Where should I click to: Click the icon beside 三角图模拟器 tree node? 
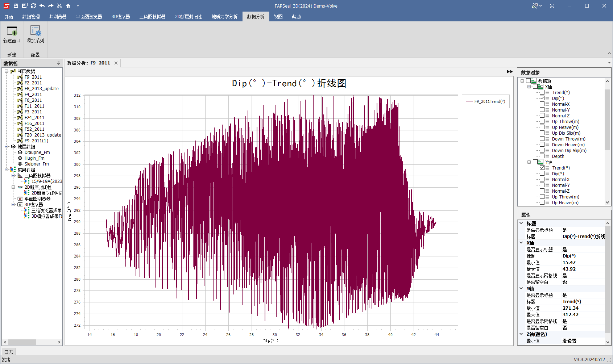(x=20, y=176)
